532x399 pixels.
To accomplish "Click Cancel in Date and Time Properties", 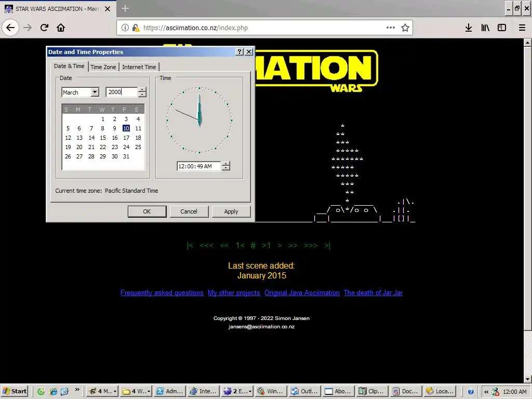I will [x=189, y=211].
